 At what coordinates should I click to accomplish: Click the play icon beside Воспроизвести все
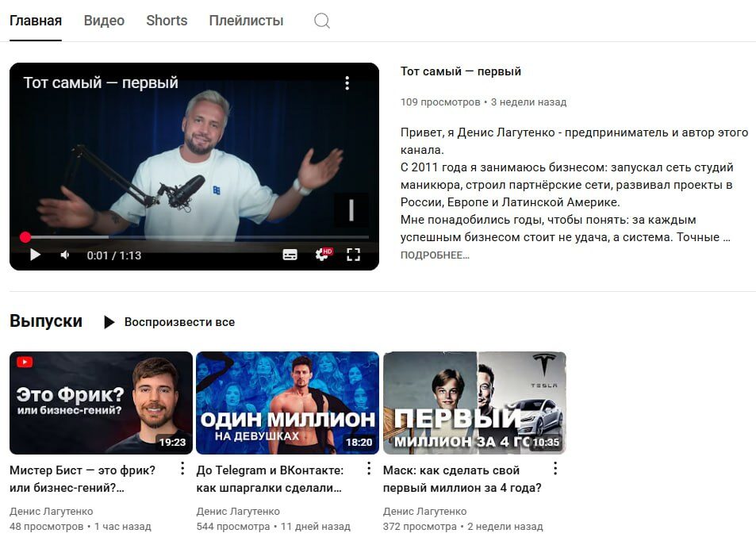tap(109, 322)
